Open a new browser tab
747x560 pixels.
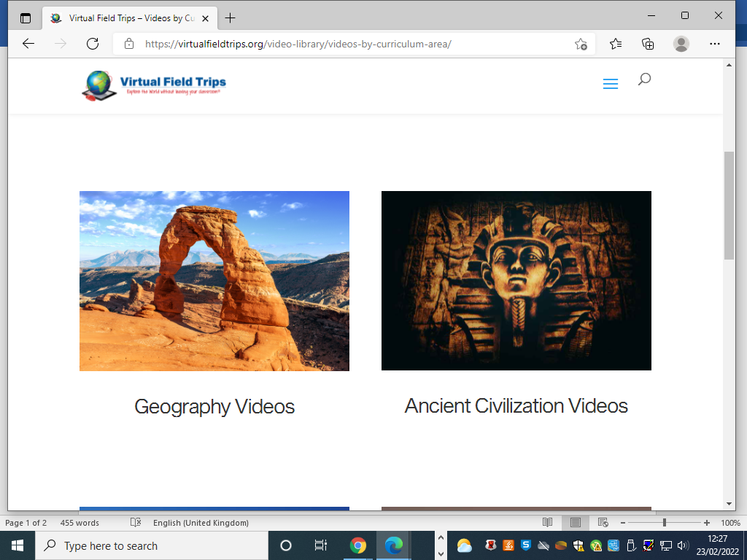pos(231,17)
